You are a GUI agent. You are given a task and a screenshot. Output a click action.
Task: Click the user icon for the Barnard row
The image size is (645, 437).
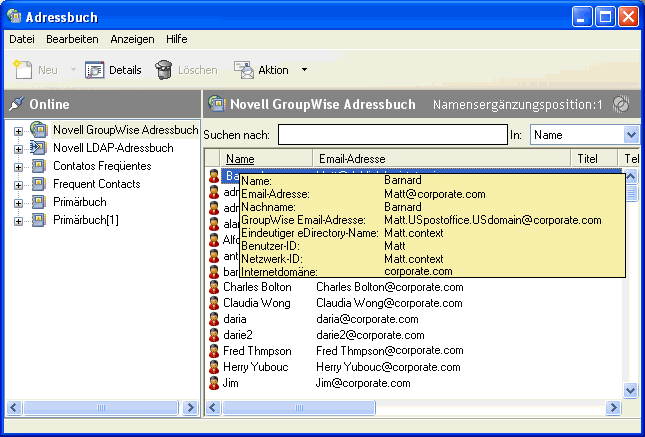pos(213,176)
